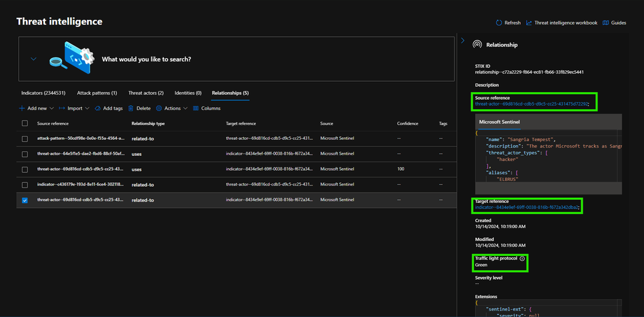The image size is (644, 317).
Task: Click the Guides link
Action: point(618,23)
